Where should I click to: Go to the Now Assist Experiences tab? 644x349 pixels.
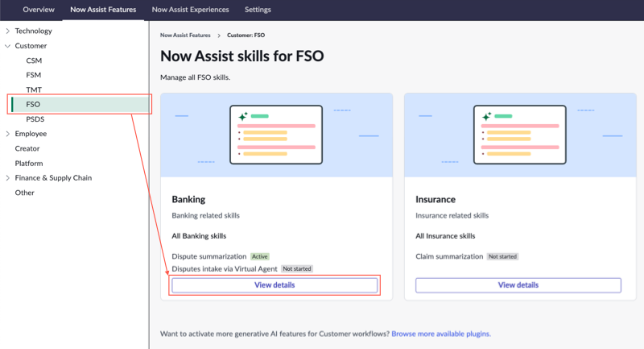190,10
